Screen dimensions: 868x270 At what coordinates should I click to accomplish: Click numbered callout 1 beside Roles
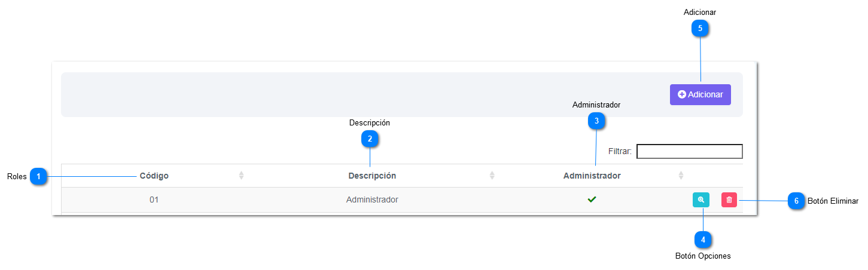(39, 177)
